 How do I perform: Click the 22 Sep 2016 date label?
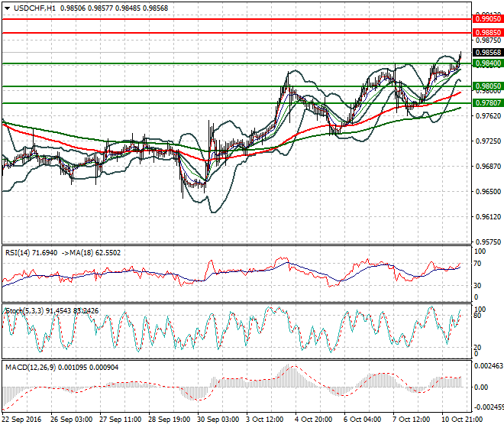(21, 420)
